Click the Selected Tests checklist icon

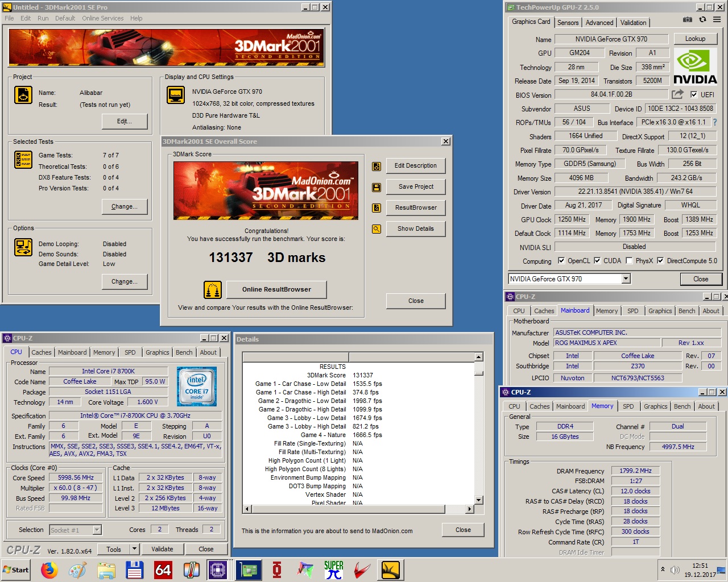tap(23, 160)
